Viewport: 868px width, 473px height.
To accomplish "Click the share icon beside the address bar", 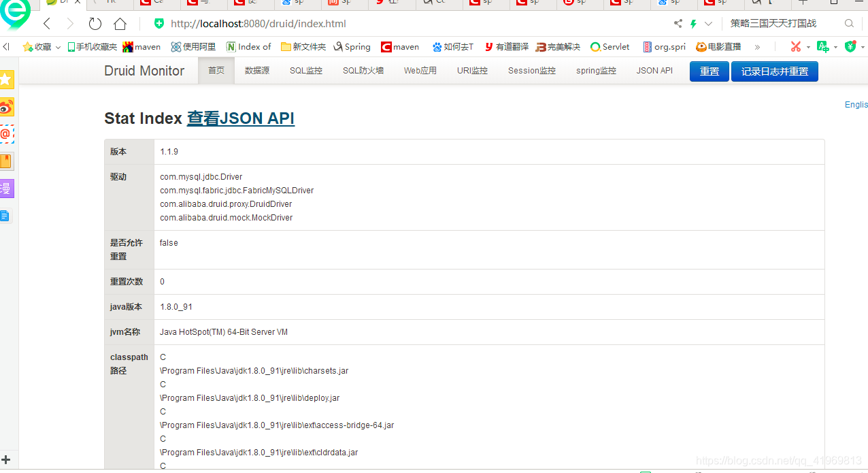I will pyautogui.click(x=677, y=23).
